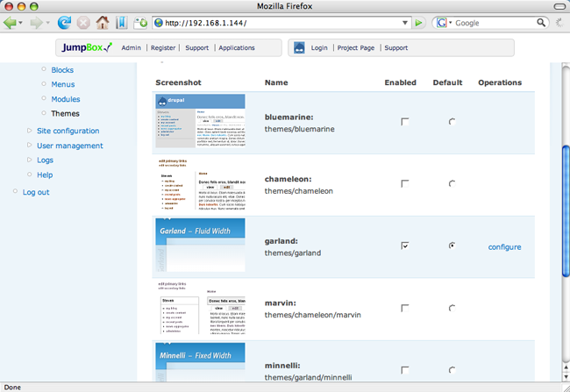This screenshot has height=392, width=570.
Task: Reload the page with the refresh icon
Action: click(64, 23)
